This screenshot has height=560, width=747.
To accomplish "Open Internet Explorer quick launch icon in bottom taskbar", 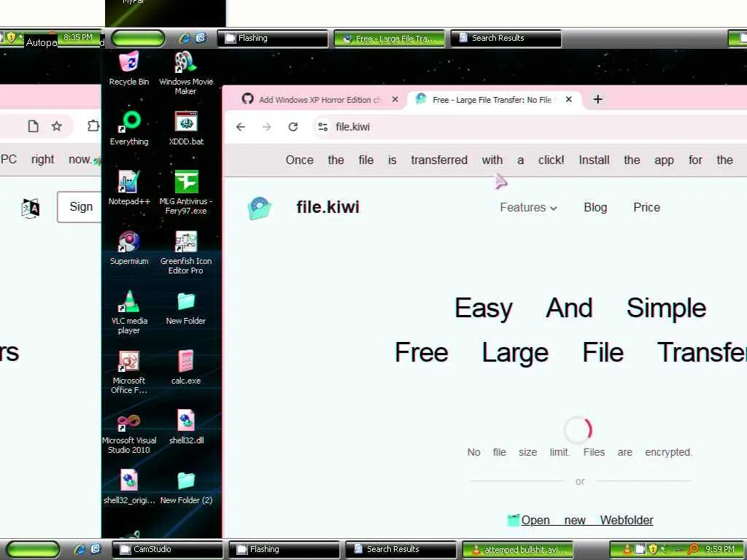I will pyautogui.click(x=80, y=549).
